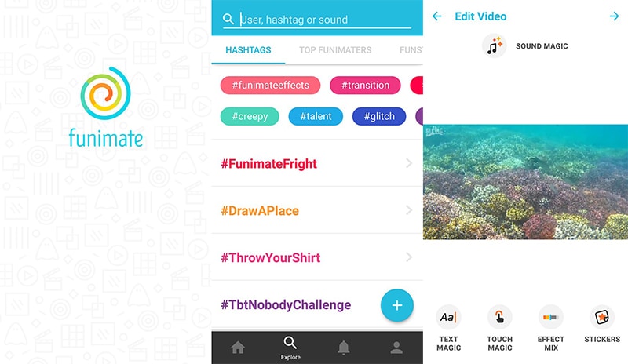Select the Hashtags tab
Screen dimensions: 628x364
248,50
